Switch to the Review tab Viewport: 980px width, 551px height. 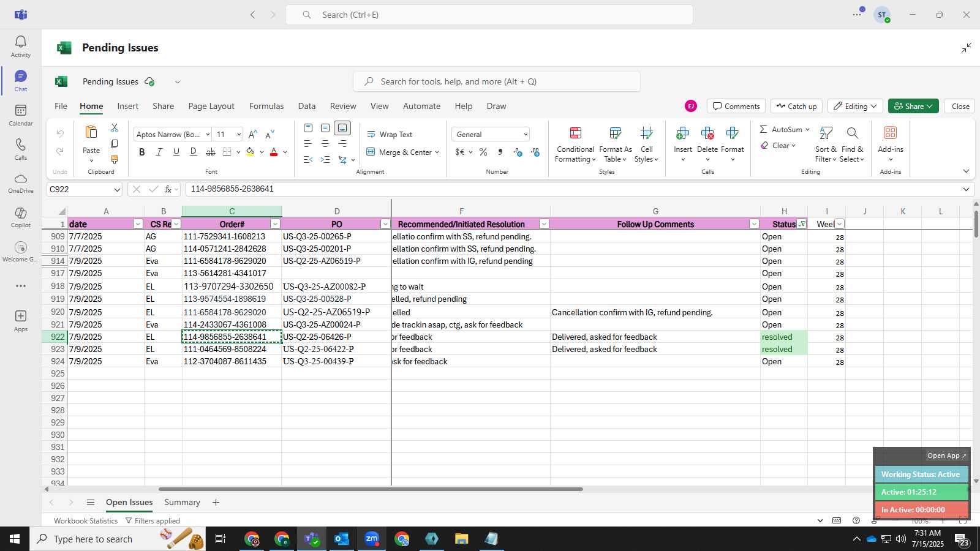point(343,106)
